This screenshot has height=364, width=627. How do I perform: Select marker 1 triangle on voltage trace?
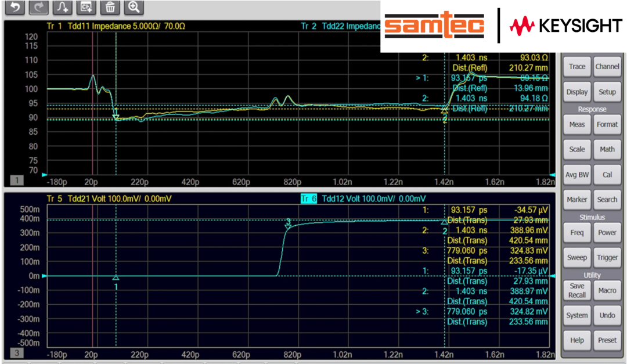pyautogui.click(x=116, y=277)
